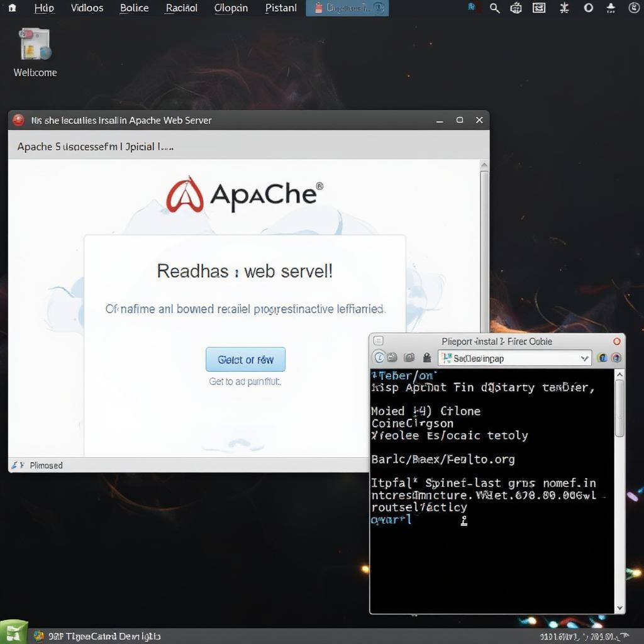Viewport: 644px width, 644px height.
Task: Open the Raciaol menu
Action: pos(182,8)
